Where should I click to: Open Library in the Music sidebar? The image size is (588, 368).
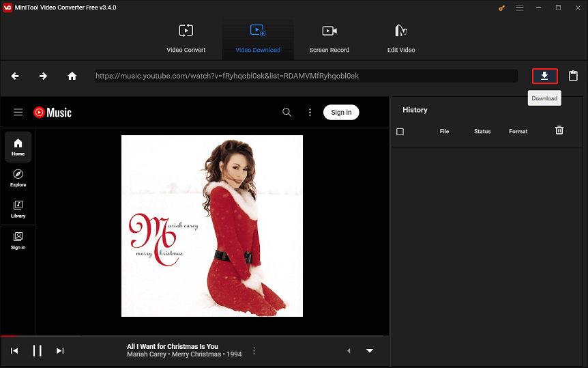(18, 209)
